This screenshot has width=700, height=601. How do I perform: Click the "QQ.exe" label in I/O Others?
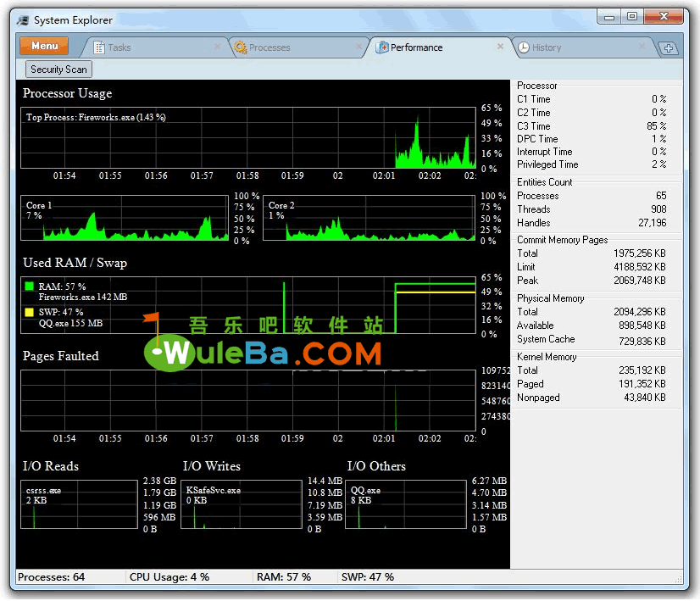tap(365, 490)
